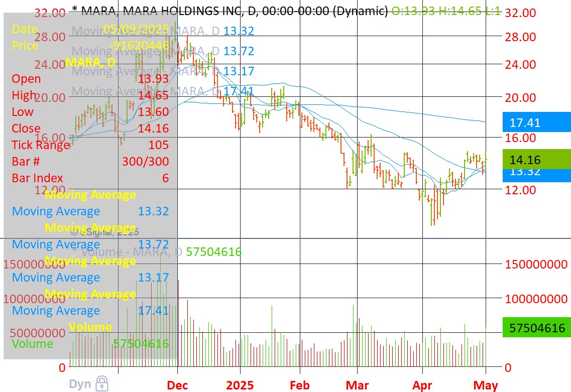Screen dimensions: 571x392
Task: Click the 0 label on right volume axis
Action: [508, 367]
